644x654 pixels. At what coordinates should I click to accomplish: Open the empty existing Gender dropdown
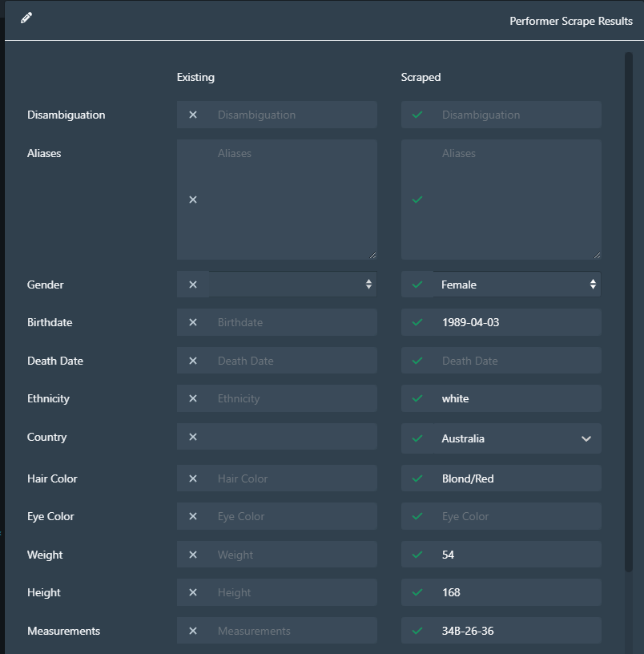(292, 284)
